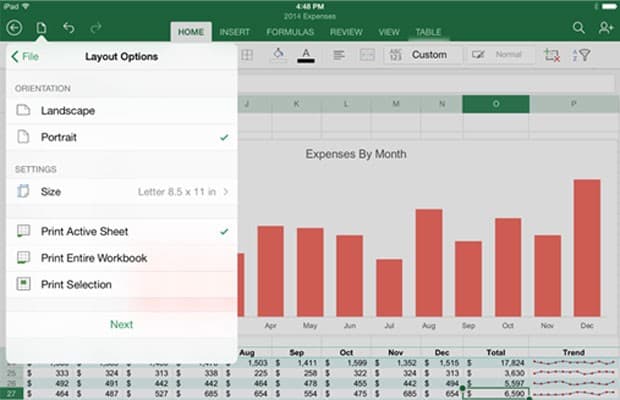The height and width of the screenshot is (400, 620).
Task: Go back to File menu
Action: pyautogui.click(x=25, y=57)
